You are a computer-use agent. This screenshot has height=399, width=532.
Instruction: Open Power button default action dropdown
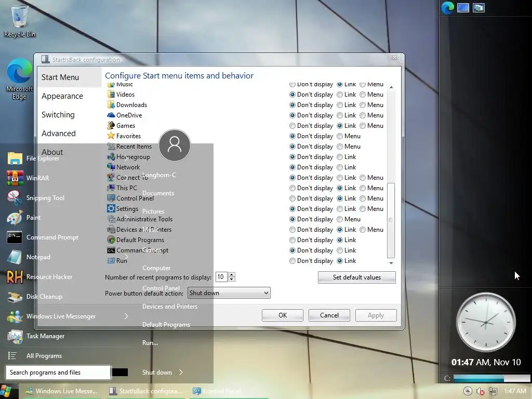click(229, 293)
